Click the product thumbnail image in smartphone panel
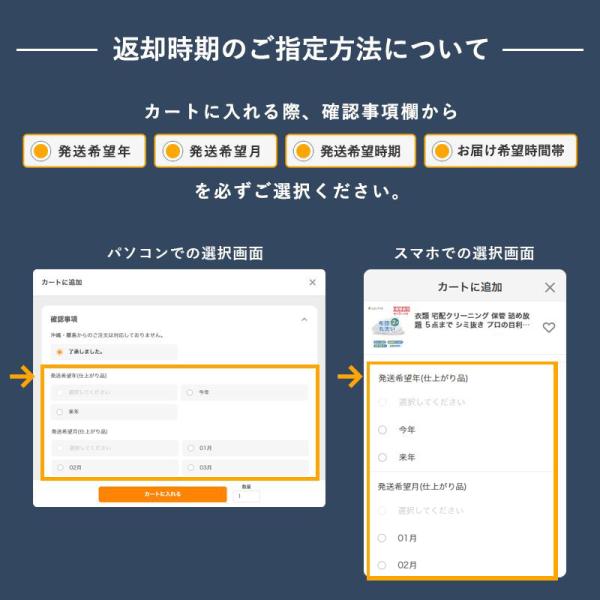The height and width of the screenshot is (600, 600). click(389, 327)
